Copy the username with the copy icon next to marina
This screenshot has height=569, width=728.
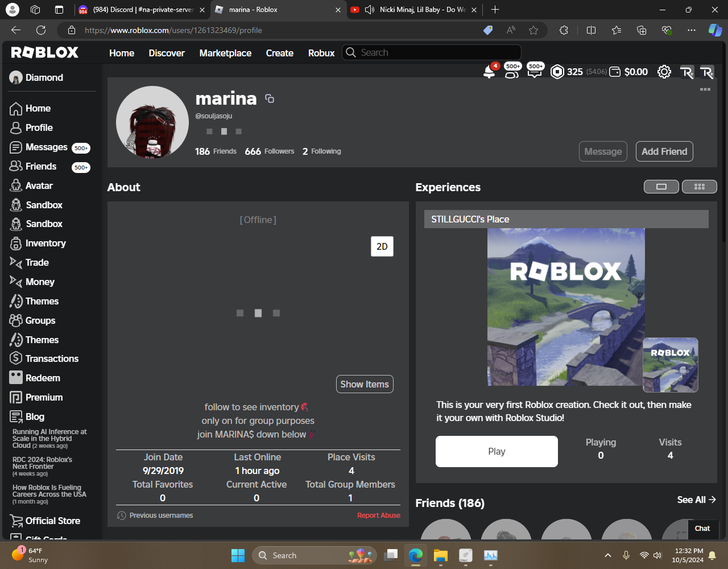(x=270, y=98)
